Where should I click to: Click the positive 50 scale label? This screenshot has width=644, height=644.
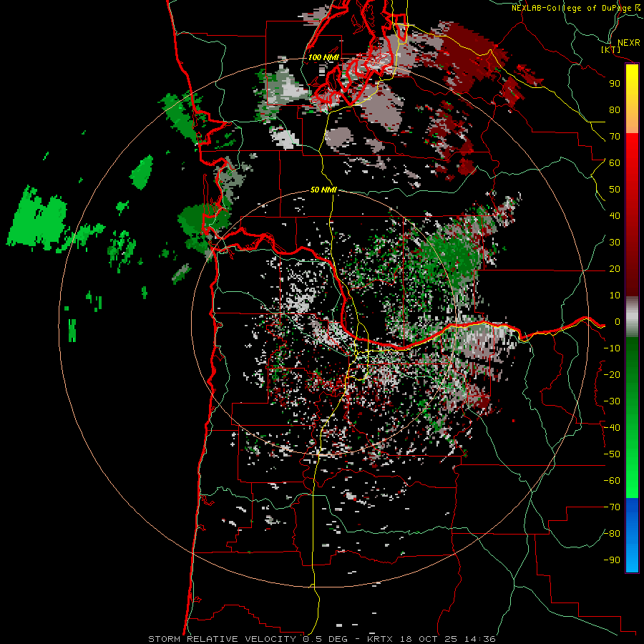pyautogui.click(x=615, y=190)
